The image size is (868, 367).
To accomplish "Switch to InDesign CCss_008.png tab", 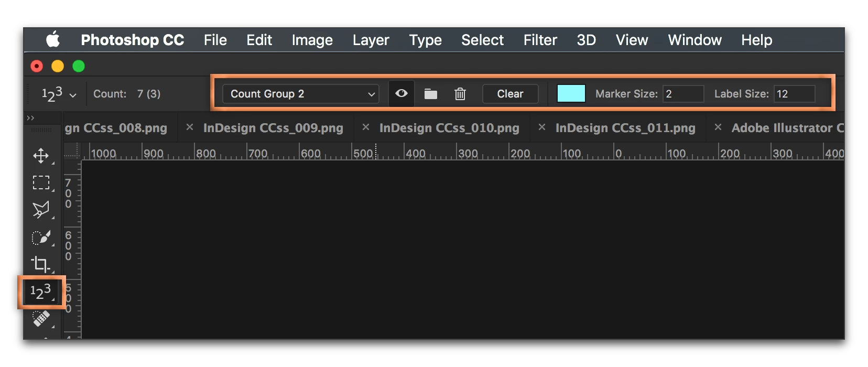I will [116, 128].
